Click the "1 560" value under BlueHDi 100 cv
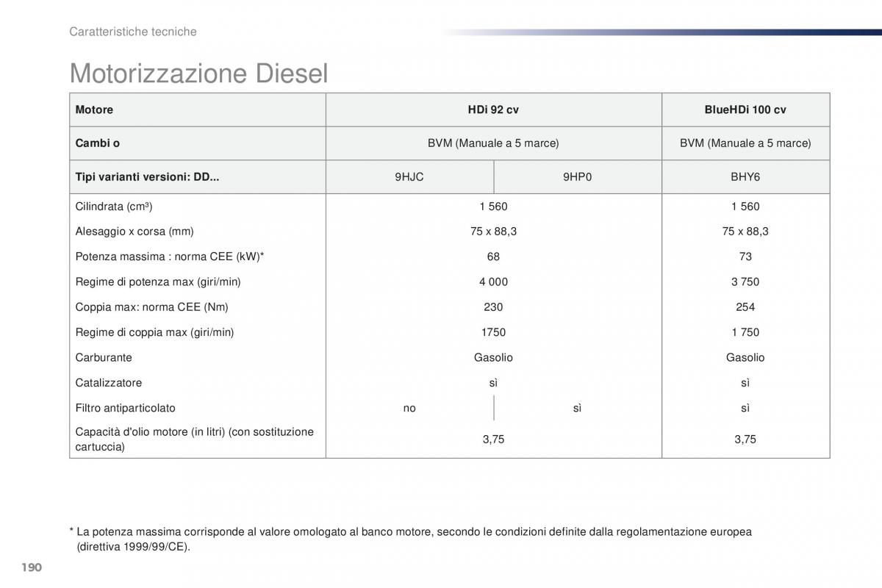This screenshot has width=882, height=588. 745,207
